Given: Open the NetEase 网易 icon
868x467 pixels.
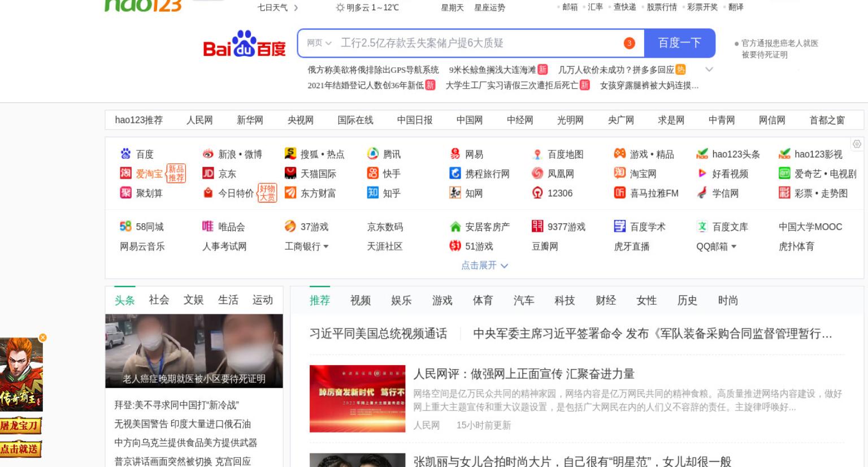Looking at the screenshot, I should 455,154.
